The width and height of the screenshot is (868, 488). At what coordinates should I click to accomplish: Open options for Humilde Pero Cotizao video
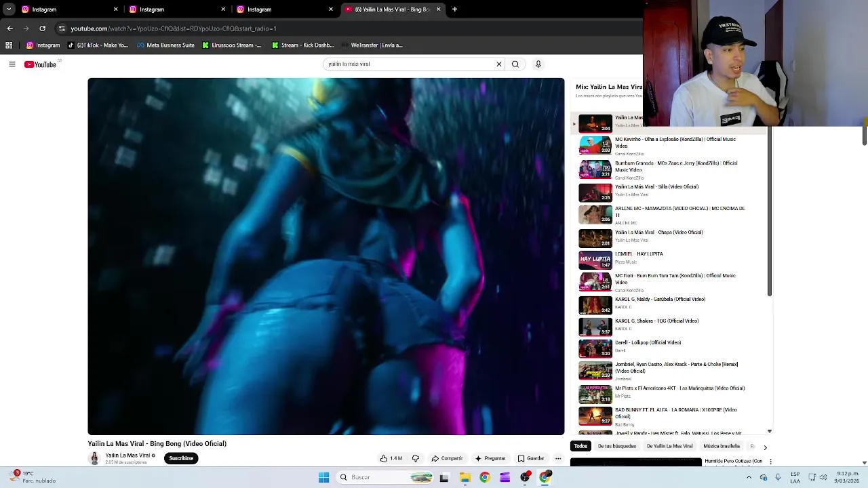pyautogui.click(x=770, y=462)
